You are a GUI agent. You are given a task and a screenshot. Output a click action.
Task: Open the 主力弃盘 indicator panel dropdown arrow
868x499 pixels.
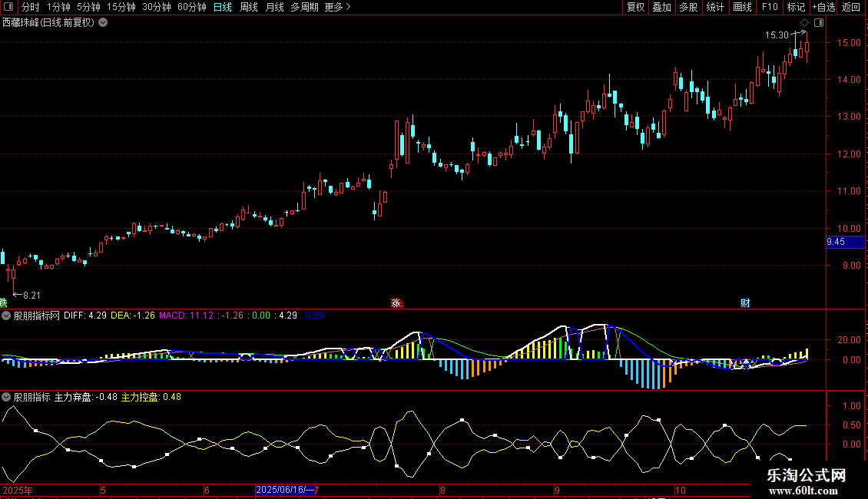6,397
